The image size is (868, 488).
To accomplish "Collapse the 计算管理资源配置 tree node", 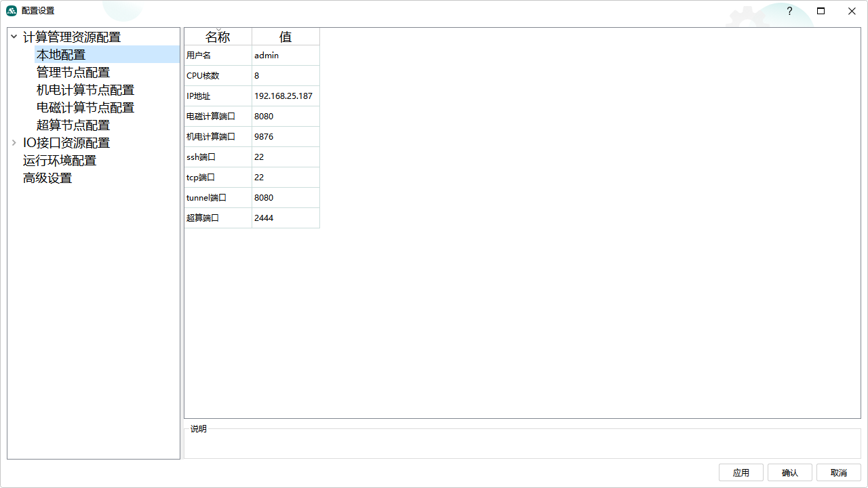I will pos(14,37).
